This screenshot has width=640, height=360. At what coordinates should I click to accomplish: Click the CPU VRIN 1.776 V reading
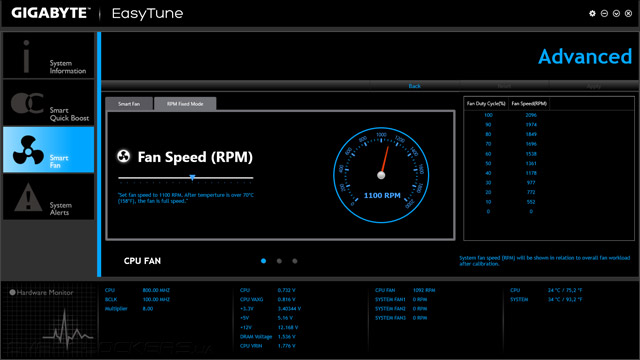(x=287, y=346)
